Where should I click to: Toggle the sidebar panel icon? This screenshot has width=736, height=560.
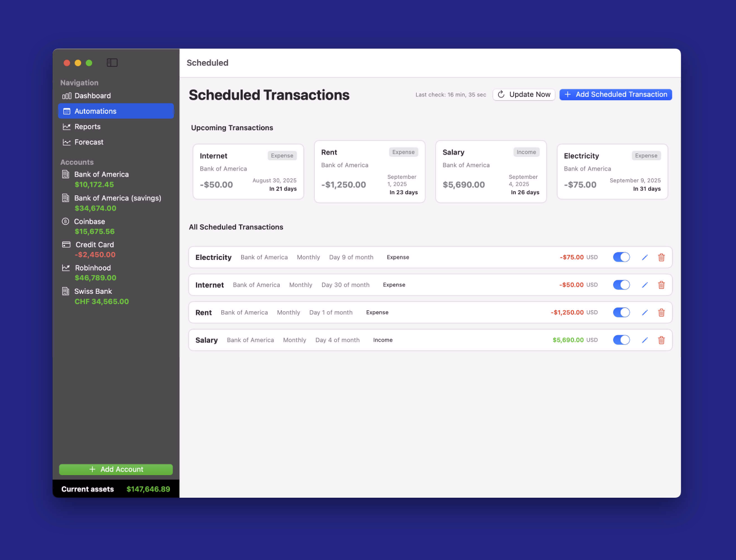click(x=112, y=63)
